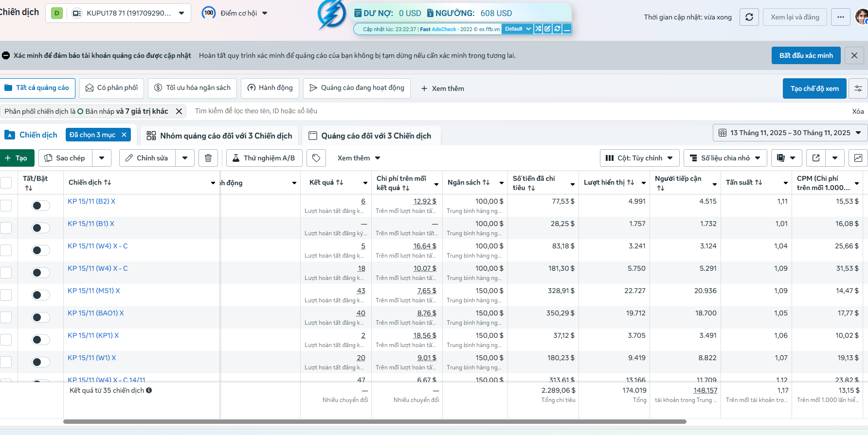Select Quảng cáo đang hoạt động view
The width and height of the screenshot is (868, 435).
point(357,88)
